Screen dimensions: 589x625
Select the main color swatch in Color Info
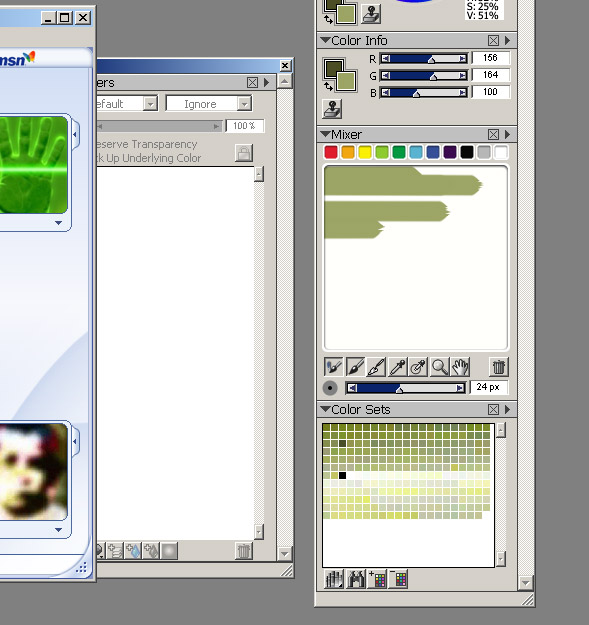(x=334, y=69)
